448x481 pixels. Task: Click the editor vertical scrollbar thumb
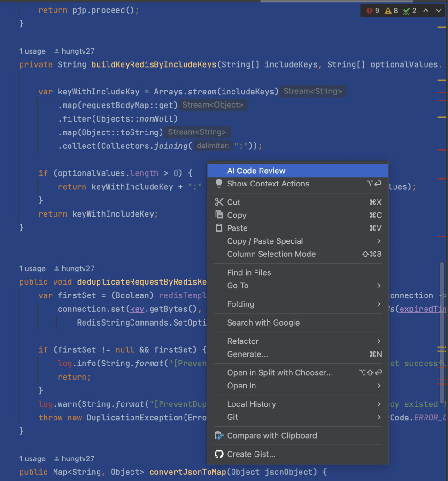pyautogui.click(x=442, y=333)
